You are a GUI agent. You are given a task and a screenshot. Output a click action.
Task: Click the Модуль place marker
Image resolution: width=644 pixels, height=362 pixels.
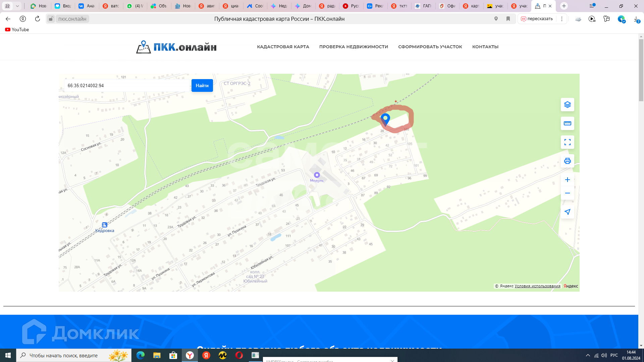[x=317, y=175]
